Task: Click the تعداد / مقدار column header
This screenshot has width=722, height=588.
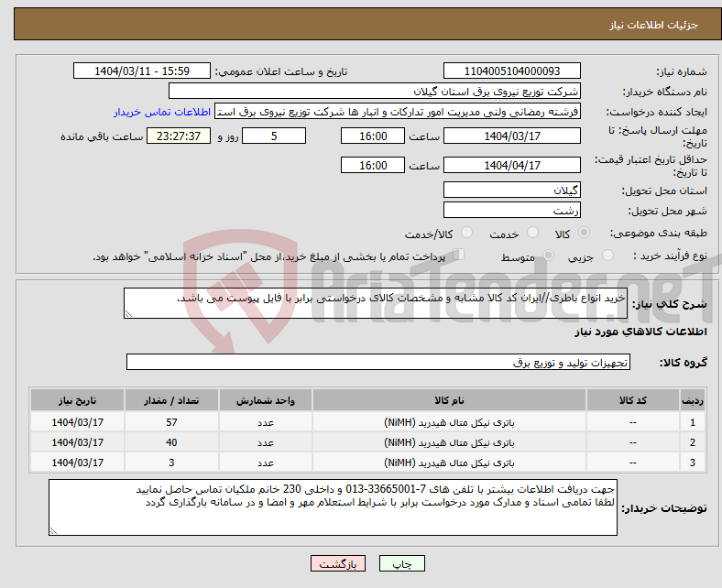Action: [x=171, y=400]
